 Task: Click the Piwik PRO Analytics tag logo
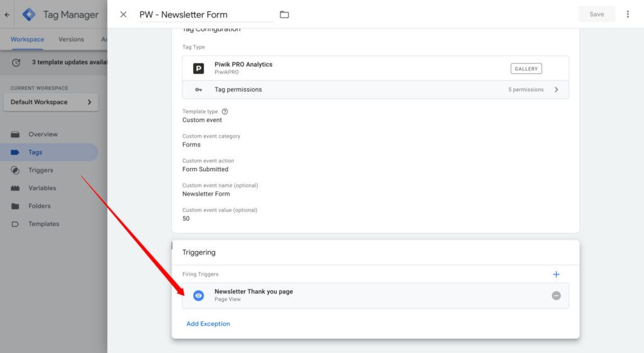[x=198, y=69]
